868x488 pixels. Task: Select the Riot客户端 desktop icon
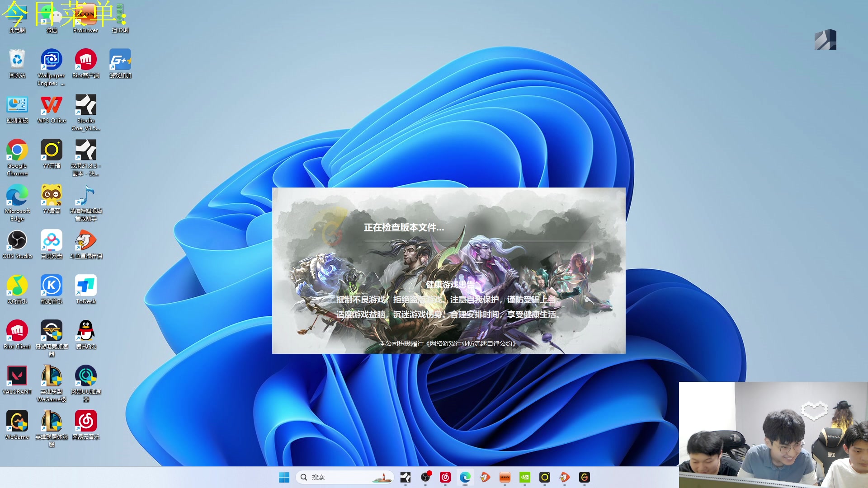[85, 63]
